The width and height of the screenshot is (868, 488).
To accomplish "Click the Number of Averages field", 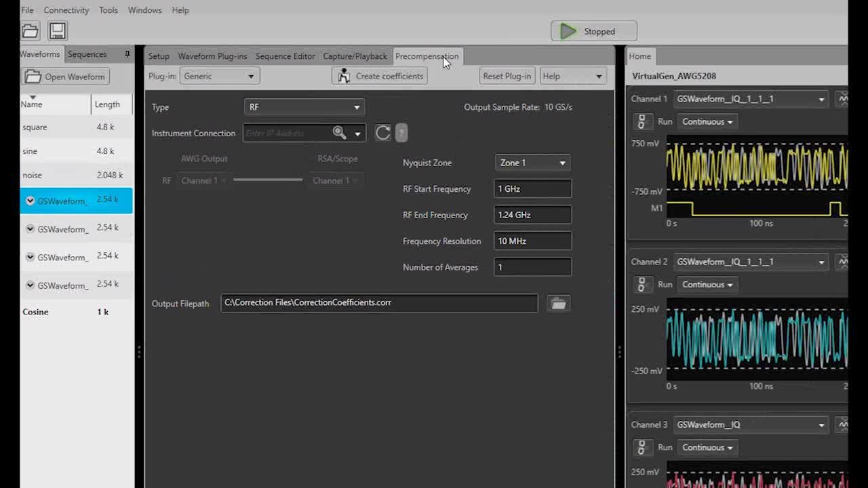I will pos(532,267).
